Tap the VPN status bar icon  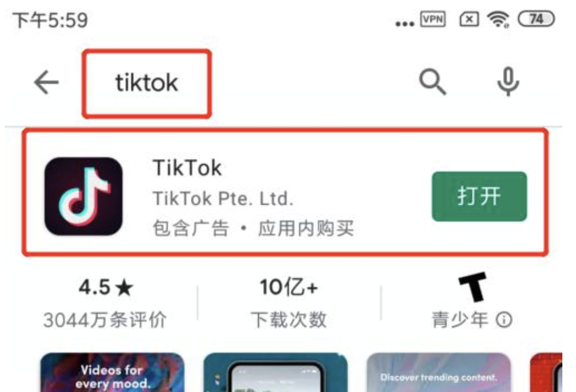(x=433, y=19)
